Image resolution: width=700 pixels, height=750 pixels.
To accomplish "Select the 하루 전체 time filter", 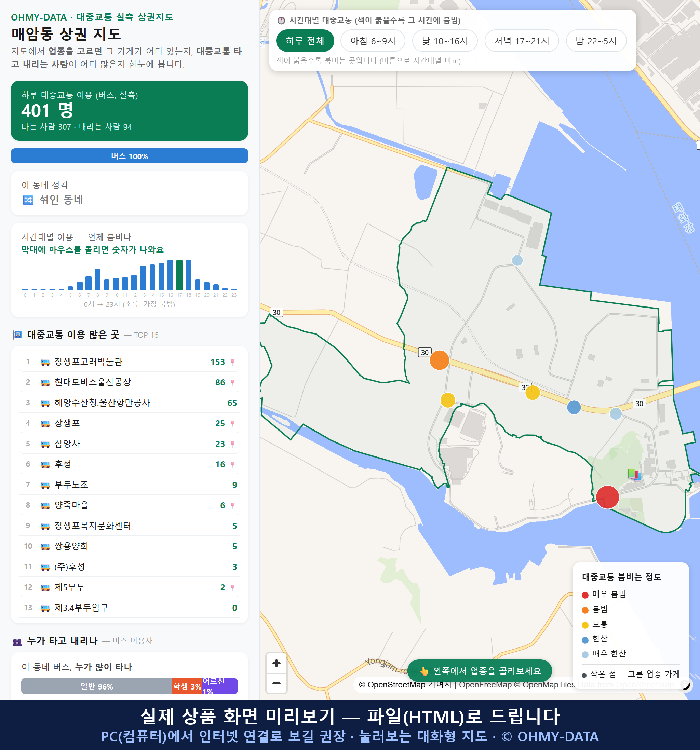I will [x=305, y=41].
